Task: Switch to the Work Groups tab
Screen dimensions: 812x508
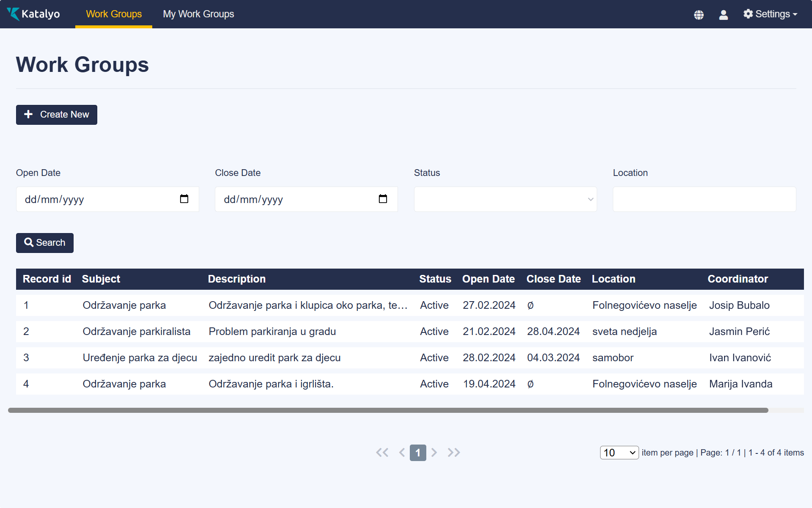Action: pos(114,14)
